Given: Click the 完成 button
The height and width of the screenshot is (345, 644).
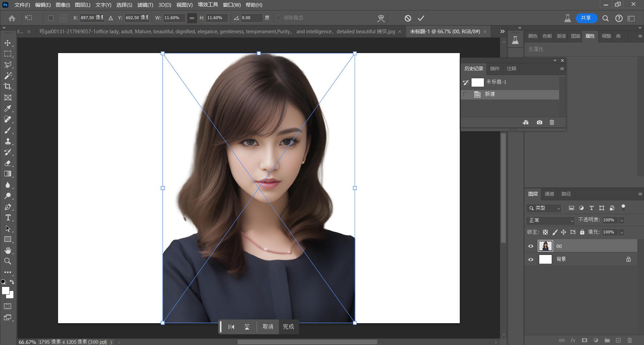Looking at the screenshot, I should pos(288,327).
